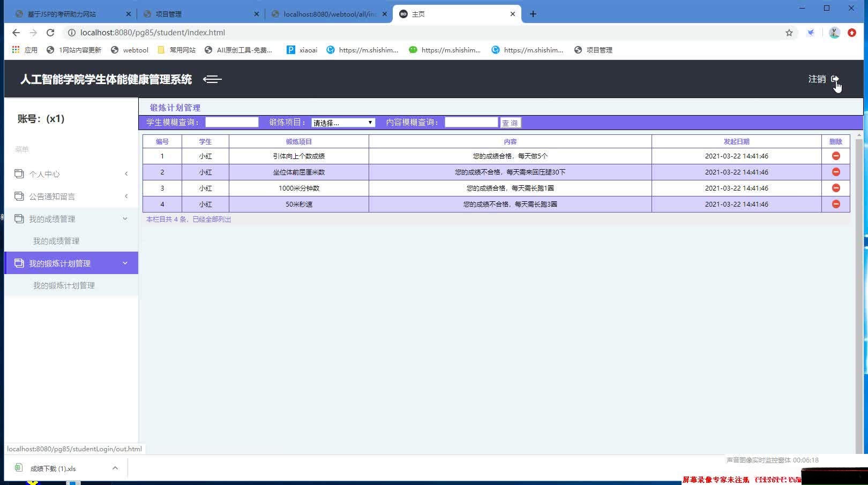868x485 pixels.
Task: Delete row 3 1000米分钟数 plan
Action: pyautogui.click(x=836, y=188)
